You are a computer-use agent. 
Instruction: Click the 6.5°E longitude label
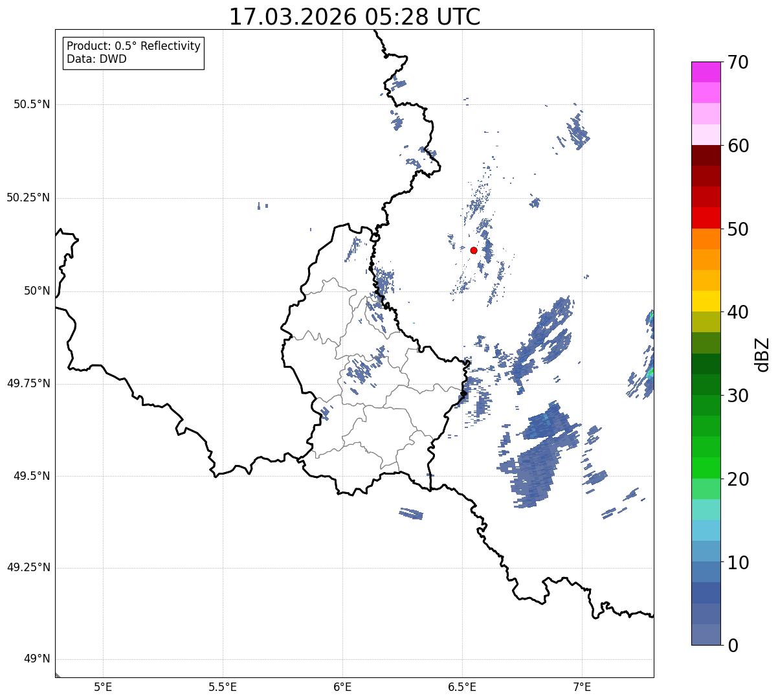pos(462,687)
